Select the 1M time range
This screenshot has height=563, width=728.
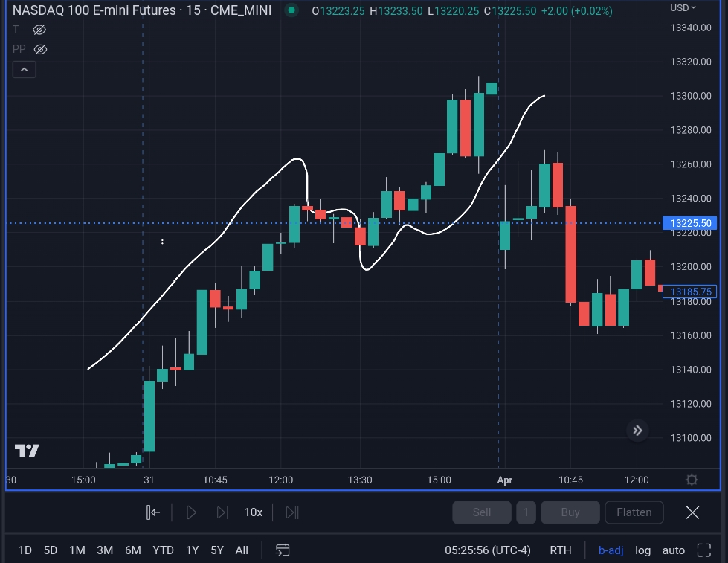tap(77, 550)
